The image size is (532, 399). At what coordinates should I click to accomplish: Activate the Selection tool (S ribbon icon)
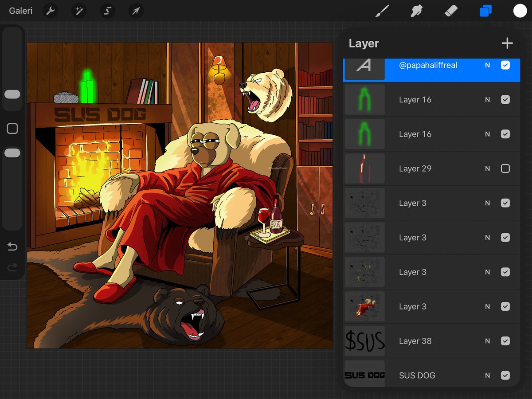107,11
